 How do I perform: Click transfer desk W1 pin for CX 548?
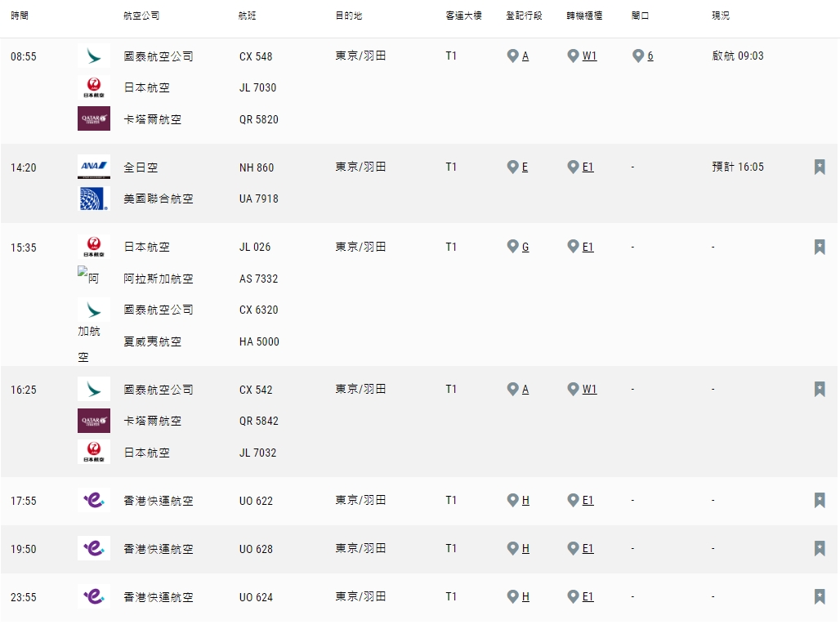coord(573,56)
